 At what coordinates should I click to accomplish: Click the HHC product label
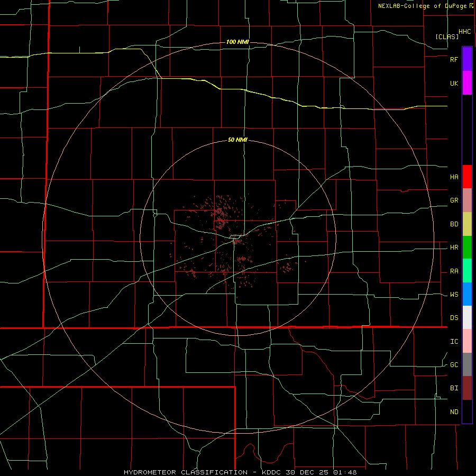[x=464, y=32]
